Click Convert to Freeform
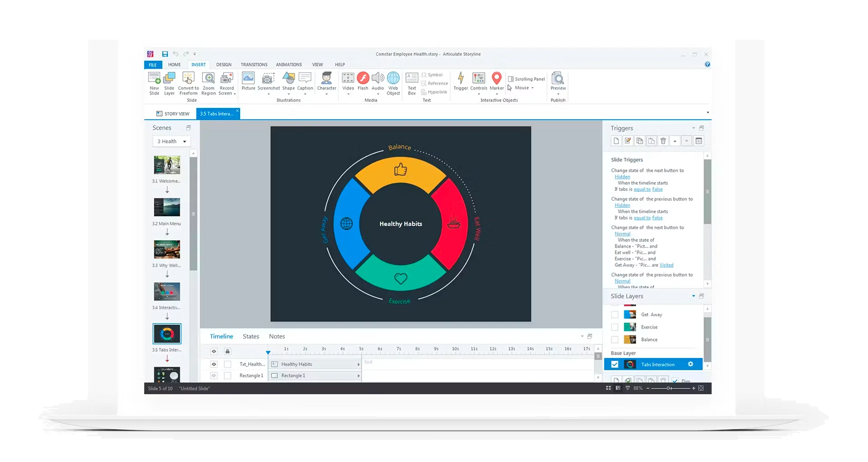 pos(188,84)
